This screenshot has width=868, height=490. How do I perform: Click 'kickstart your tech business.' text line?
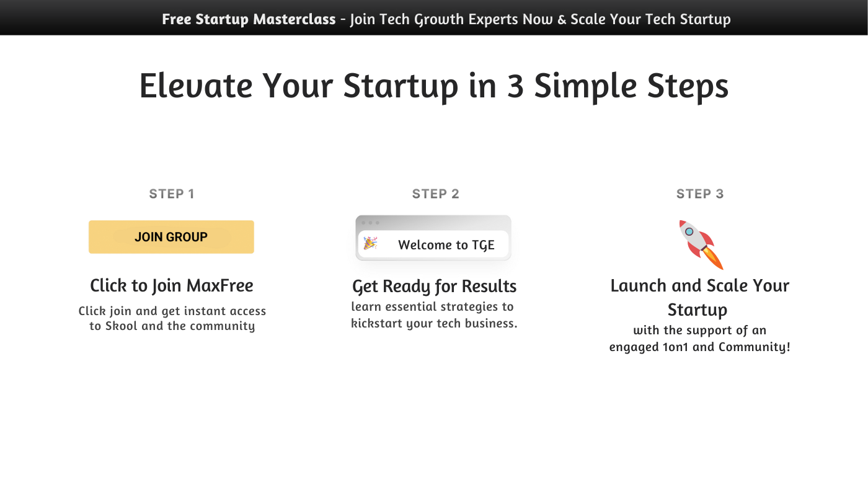pos(434,323)
